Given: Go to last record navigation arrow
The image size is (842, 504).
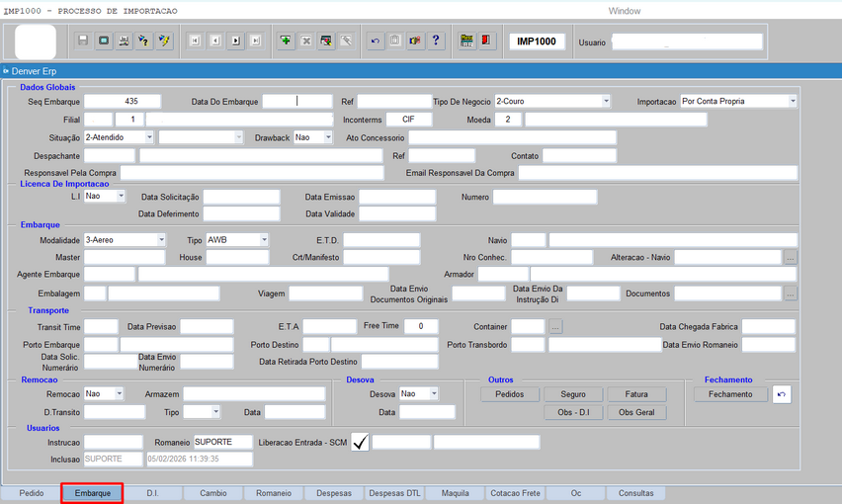Looking at the screenshot, I should pyautogui.click(x=256, y=41).
